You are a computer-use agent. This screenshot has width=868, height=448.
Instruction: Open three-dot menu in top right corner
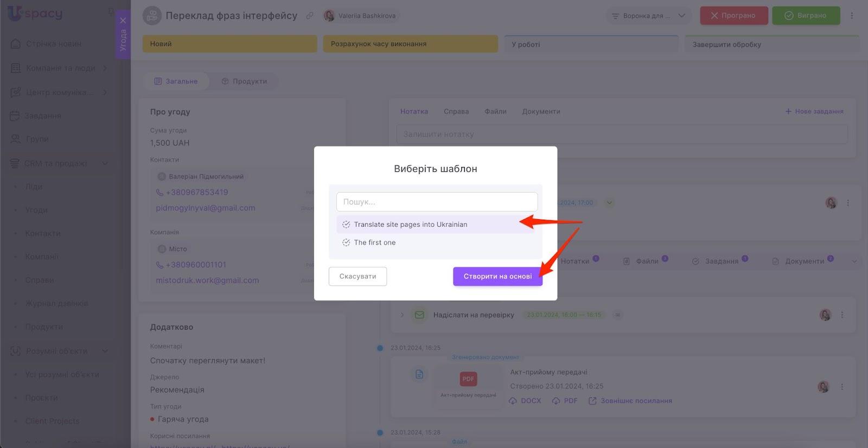pos(852,16)
